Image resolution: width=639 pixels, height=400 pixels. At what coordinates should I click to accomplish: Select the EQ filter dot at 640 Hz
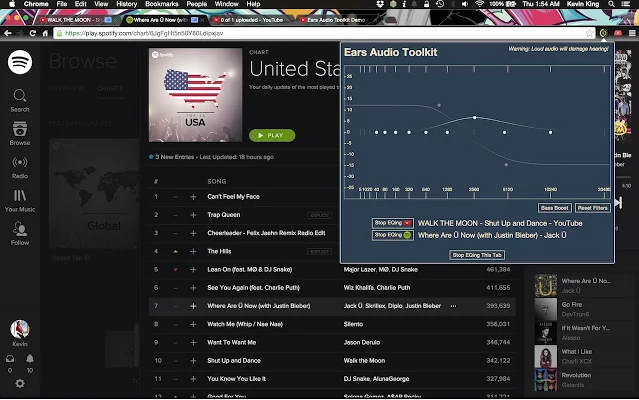[426, 132]
